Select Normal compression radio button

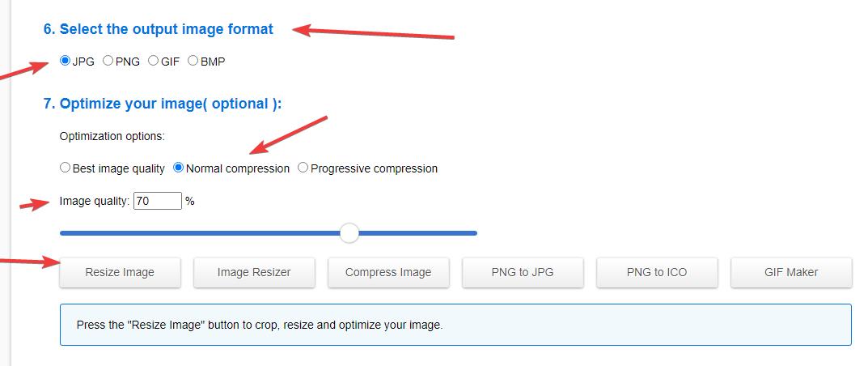(x=179, y=168)
